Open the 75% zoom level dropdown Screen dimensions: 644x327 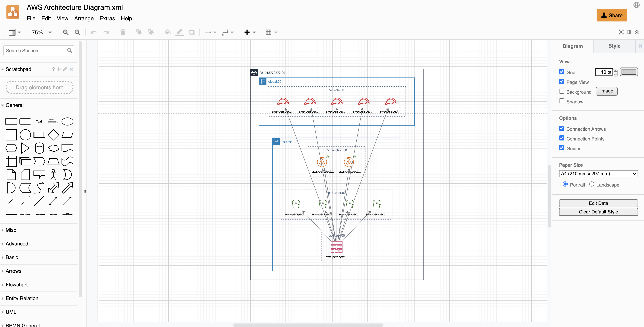click(x=41, y=32)
